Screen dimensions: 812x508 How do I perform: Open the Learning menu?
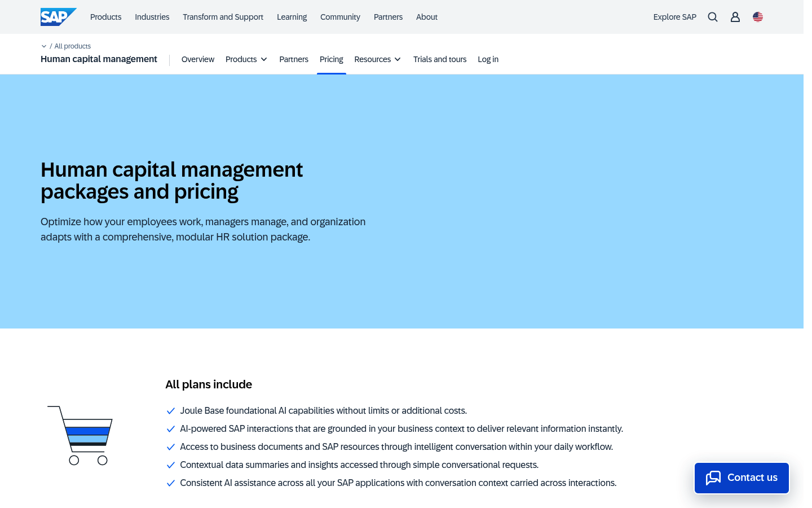[x=292, y=17]
